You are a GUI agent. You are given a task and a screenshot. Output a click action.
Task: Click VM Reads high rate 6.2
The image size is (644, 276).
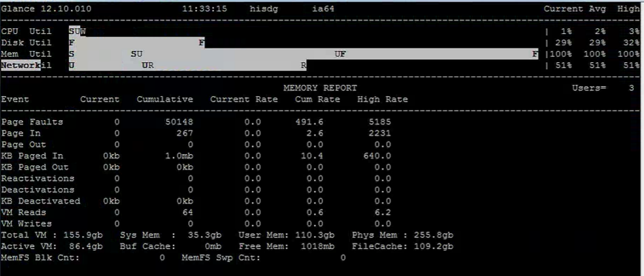click(x=382, y=213)
